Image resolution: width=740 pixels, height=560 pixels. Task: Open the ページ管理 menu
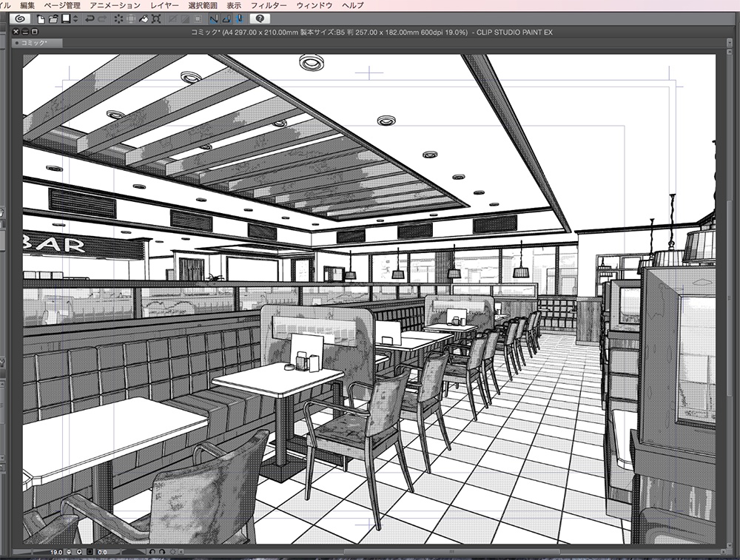click(x=62, y=6)
